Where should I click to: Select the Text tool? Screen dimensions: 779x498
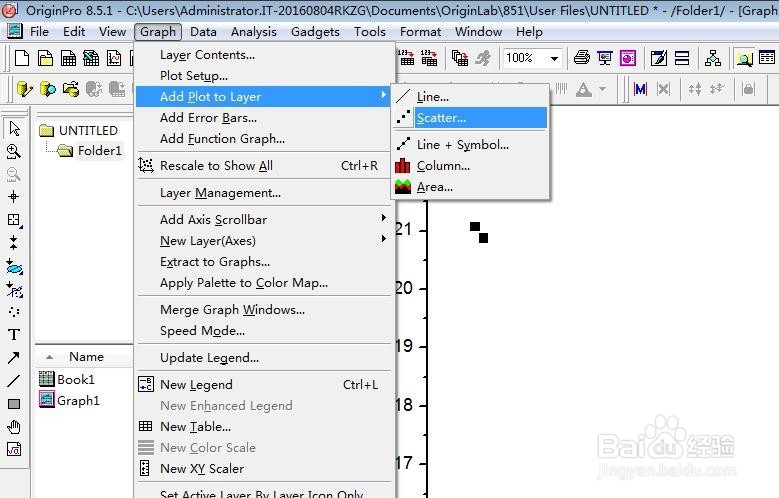tap(14, 334)
